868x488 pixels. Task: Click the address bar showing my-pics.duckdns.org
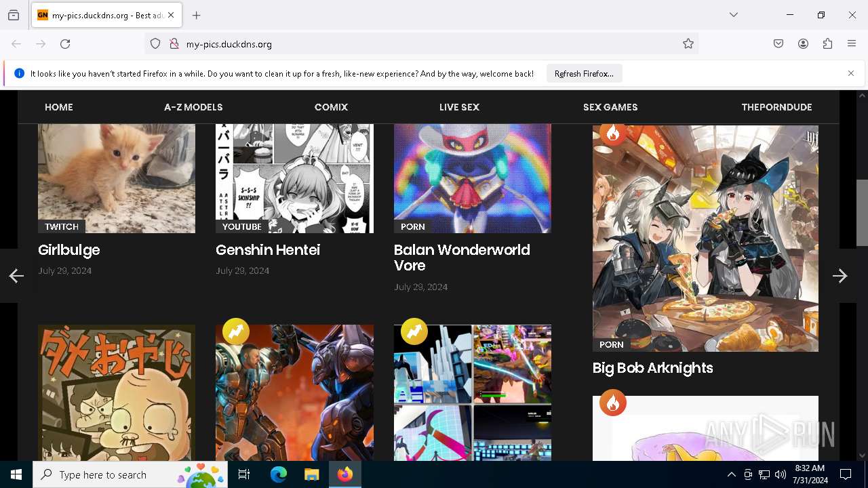click(x=420, y=44)
